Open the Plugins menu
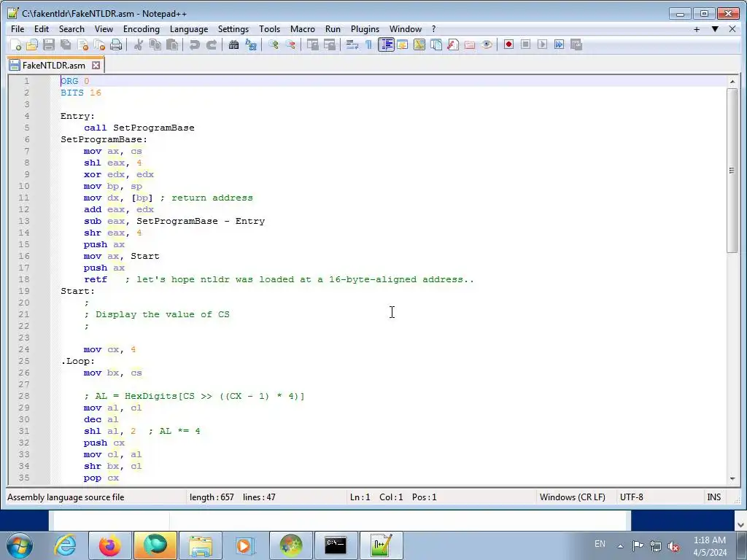This screenshot has height=560, width=747. [x=365, y=29]
